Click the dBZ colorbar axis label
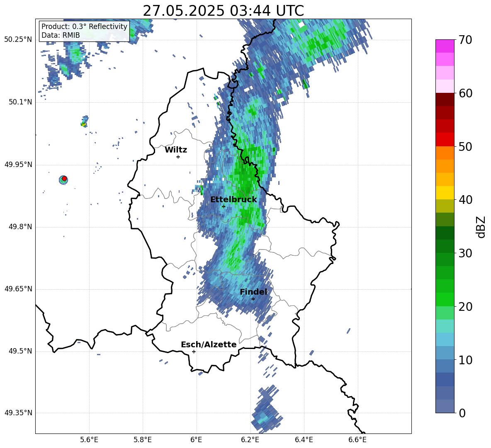This screenshot has height=448, width=491. (481, 227)
